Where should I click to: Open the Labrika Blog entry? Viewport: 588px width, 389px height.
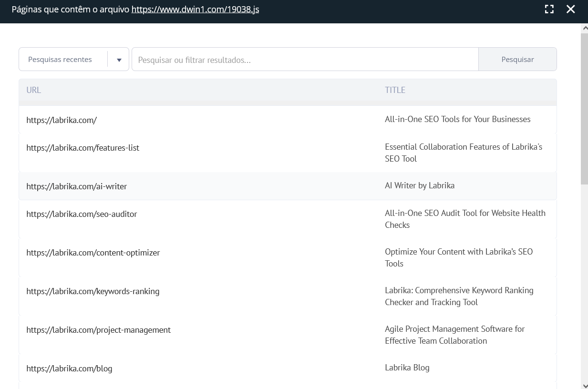pos(69,368)
